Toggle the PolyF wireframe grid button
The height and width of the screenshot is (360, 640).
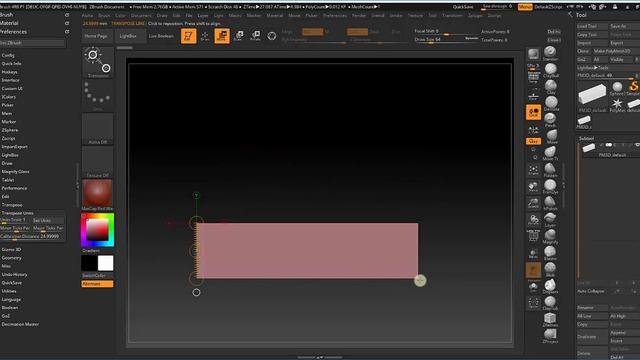point(533,236)
